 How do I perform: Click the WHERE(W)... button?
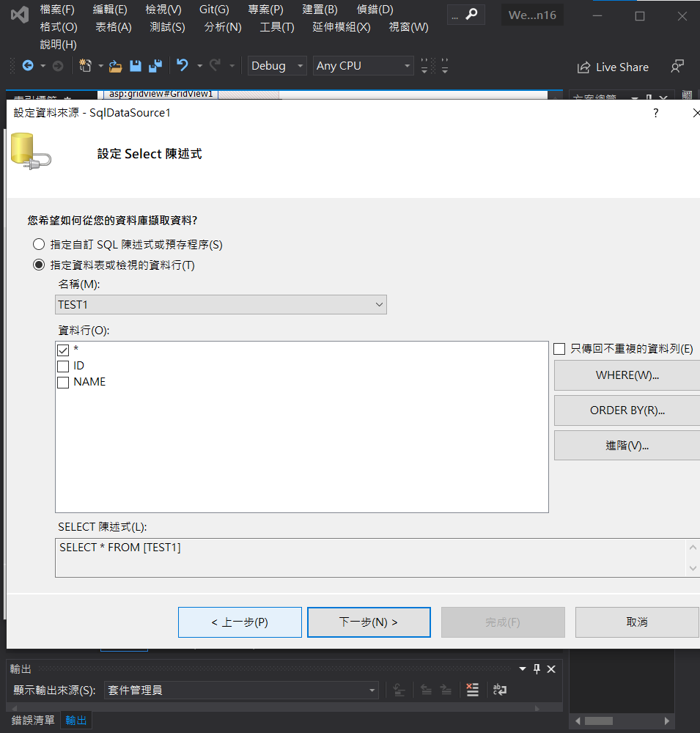627,375
